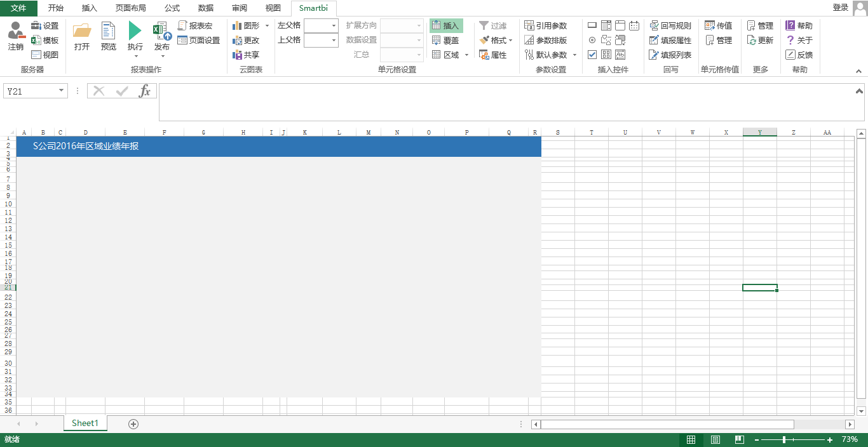Switch to the 页面布局 tab

pyautogui.click(x=130, y=8)
